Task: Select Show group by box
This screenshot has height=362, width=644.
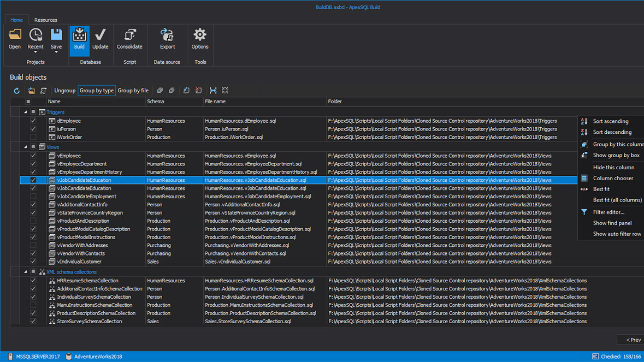Action: [611, 155]
